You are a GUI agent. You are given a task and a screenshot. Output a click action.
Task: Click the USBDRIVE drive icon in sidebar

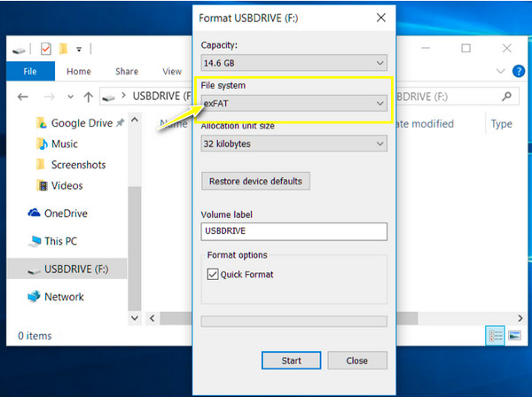click(34, 271)
